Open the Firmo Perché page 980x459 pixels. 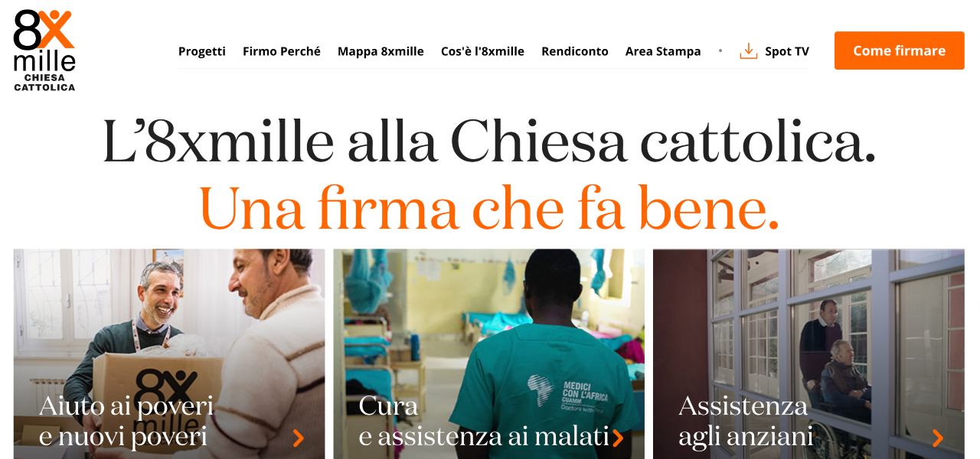282,51
